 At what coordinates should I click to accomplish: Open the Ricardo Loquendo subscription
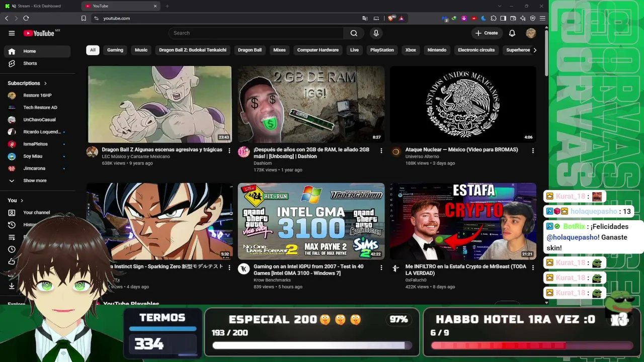pos(37,132)
